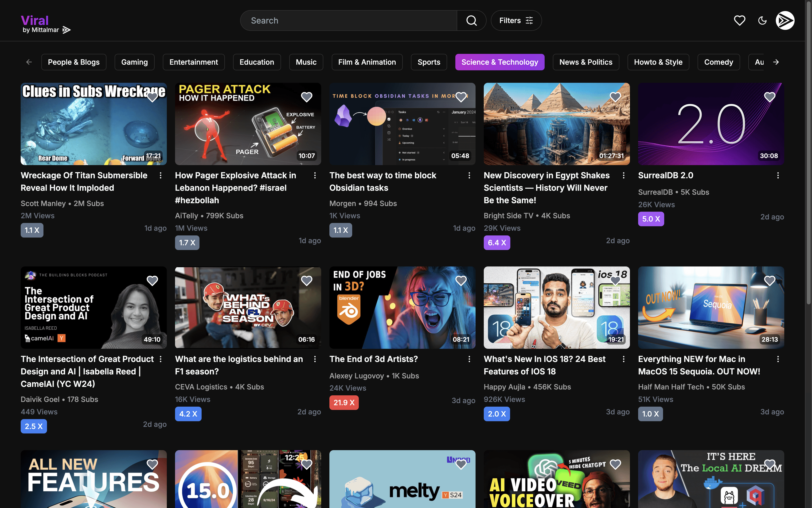The image size is (812, 508).
Task: Click the 5.0 X viral score badge
Action: click(651, 219)
